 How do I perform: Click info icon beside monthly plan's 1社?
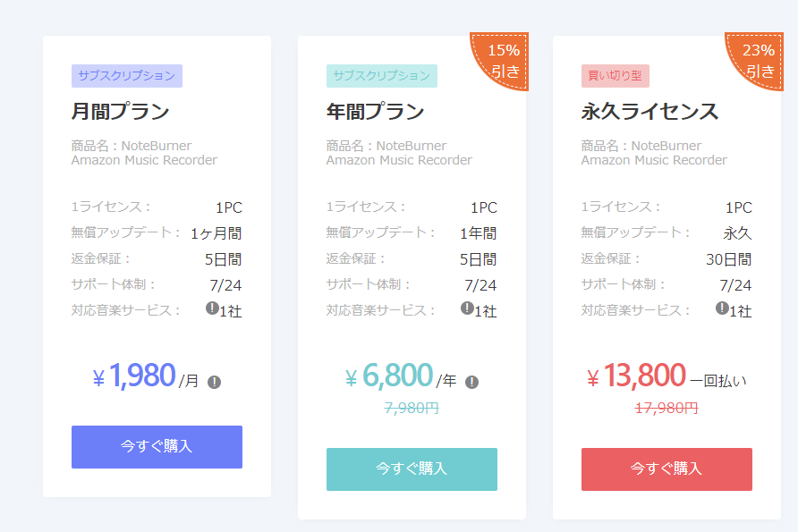212,308
